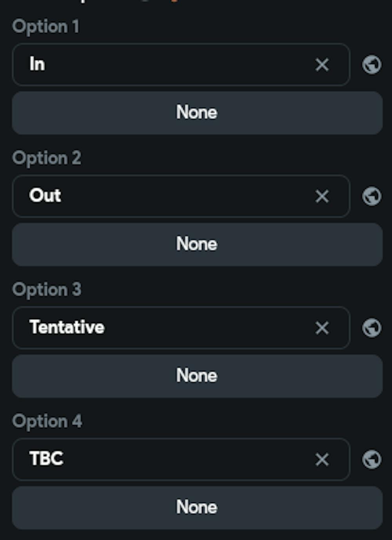Viewport: 392px width, 540px height.
Task: Click the globe icon beside Option 3 'Tentative'
Action: [x=372, y=327]
